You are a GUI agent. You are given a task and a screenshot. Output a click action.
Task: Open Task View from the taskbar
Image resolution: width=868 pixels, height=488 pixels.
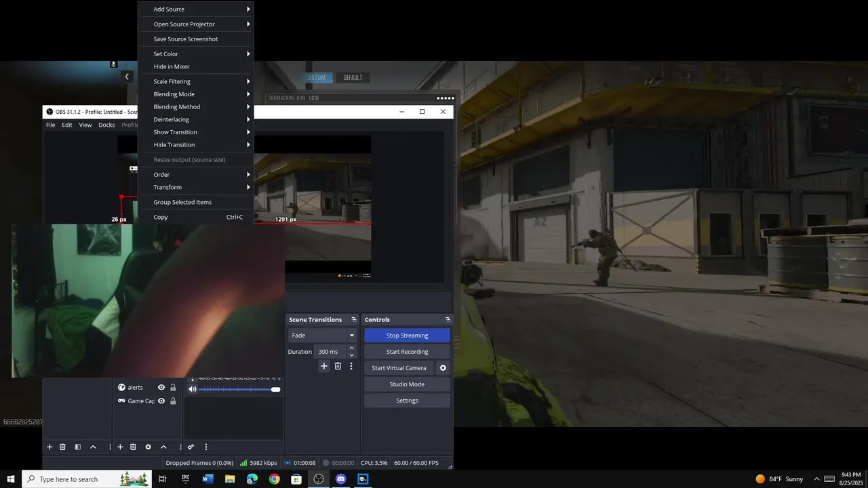(163, 479)
